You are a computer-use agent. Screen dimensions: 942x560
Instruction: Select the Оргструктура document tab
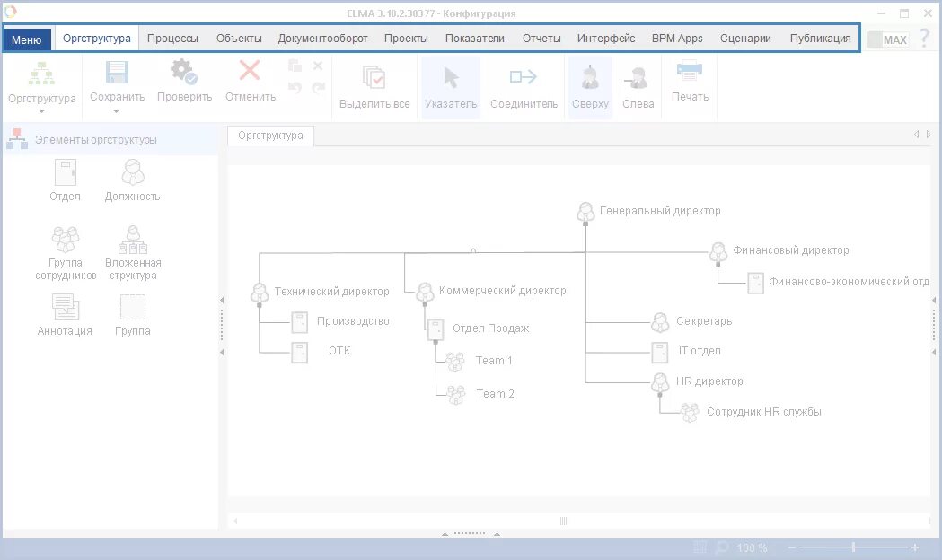pyautogui.click(x=270, y=136)
